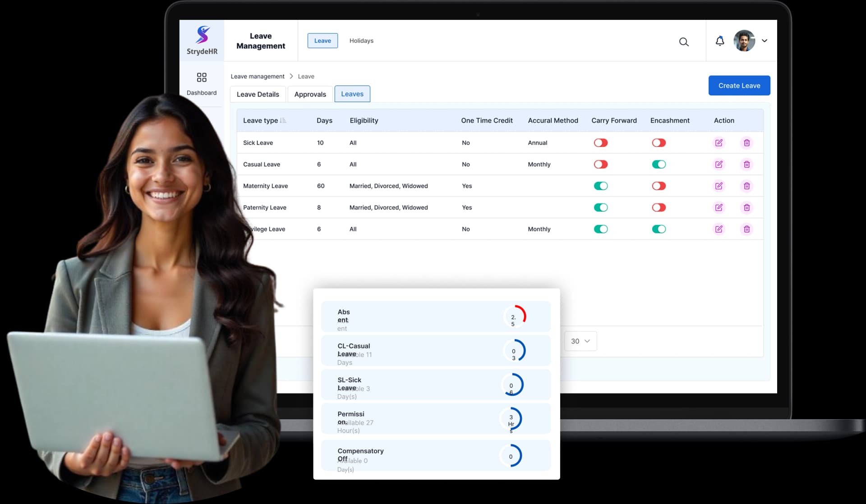Delete the Paternity Leave entry
The width and height of the screenshot is (866, 504).
click(x=747, y=207)
